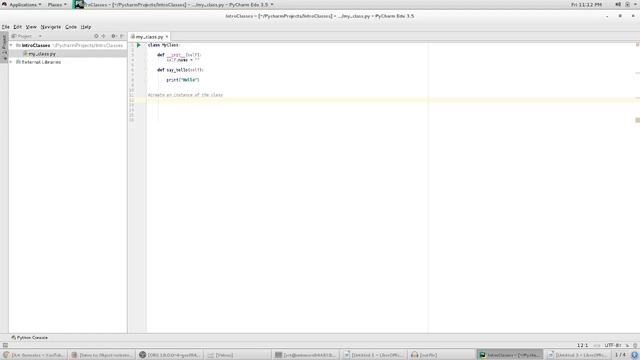
Task: Open the Code menu
Action: pyautogui.click(x=71, y=27)
